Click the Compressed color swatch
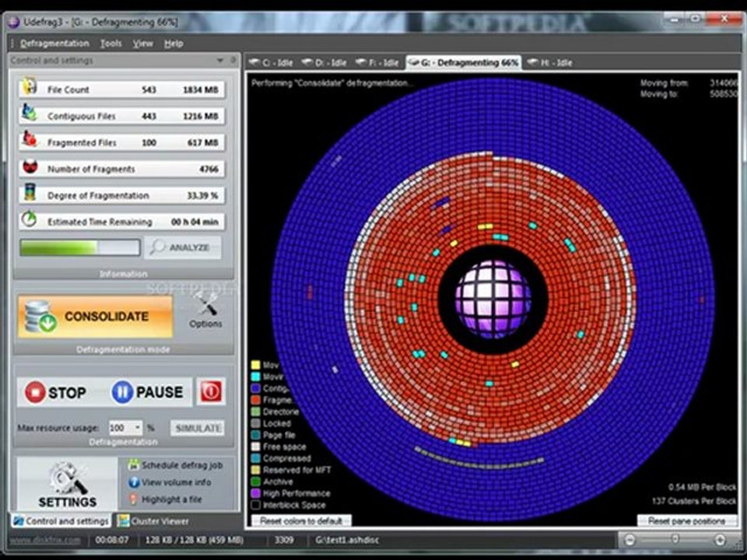The height and width of the screenshot is (560, 747). [256, 458]
